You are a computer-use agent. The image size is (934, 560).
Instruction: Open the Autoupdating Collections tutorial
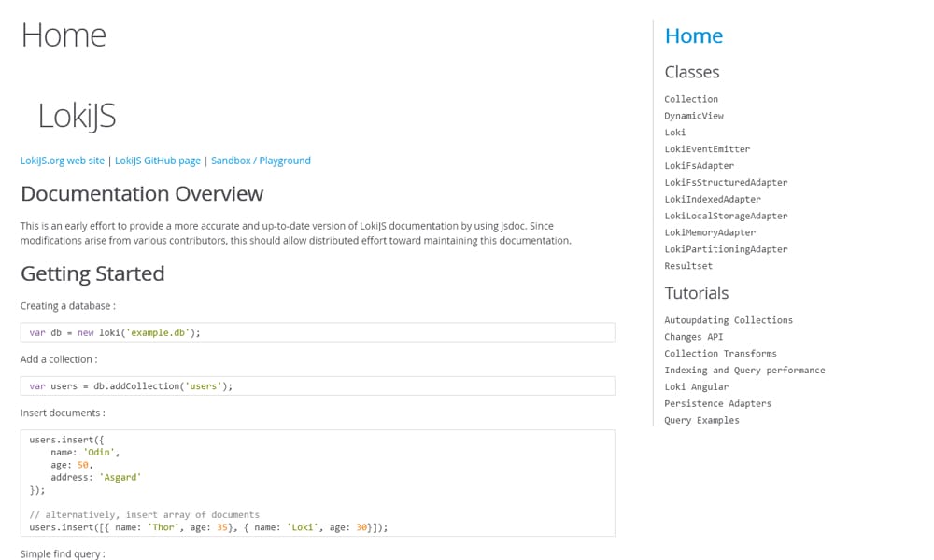[729, 319]
